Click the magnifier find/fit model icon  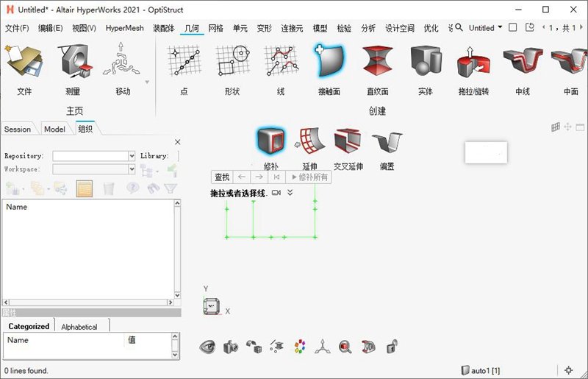point(345,347)
